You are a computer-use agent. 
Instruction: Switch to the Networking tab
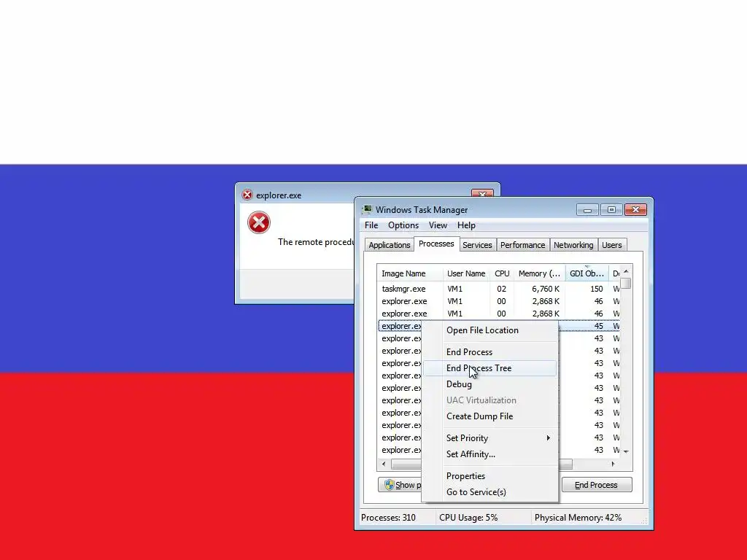coord(573,245)
